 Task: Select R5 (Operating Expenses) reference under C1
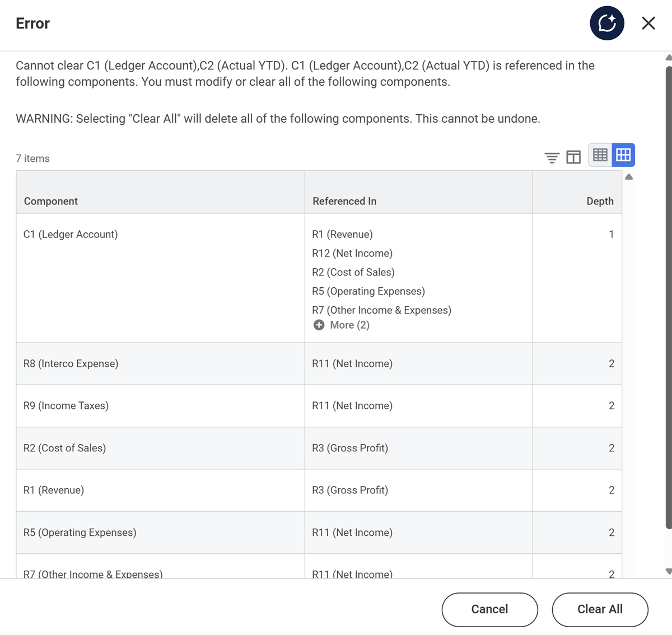click(368, 291)
